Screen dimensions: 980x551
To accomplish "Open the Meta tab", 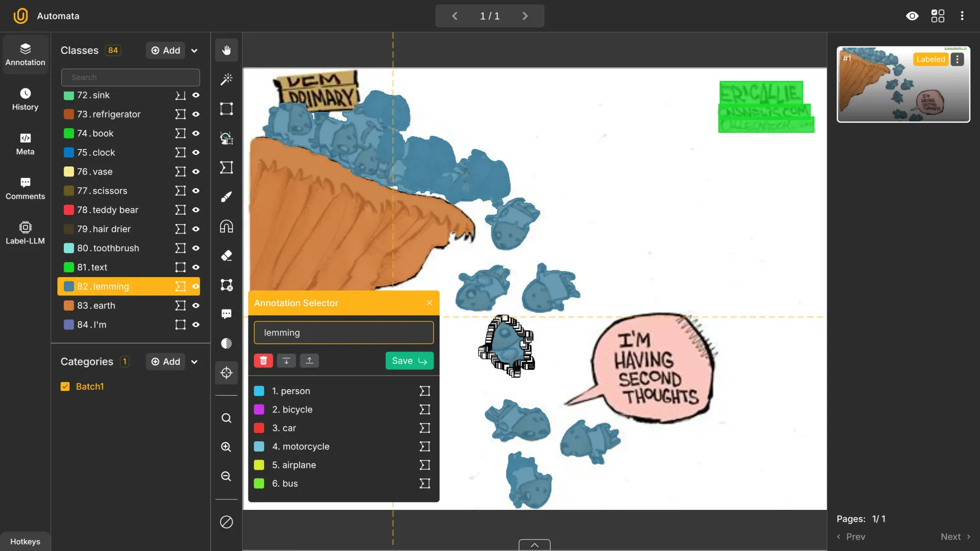I will click(x=25, y=144).
